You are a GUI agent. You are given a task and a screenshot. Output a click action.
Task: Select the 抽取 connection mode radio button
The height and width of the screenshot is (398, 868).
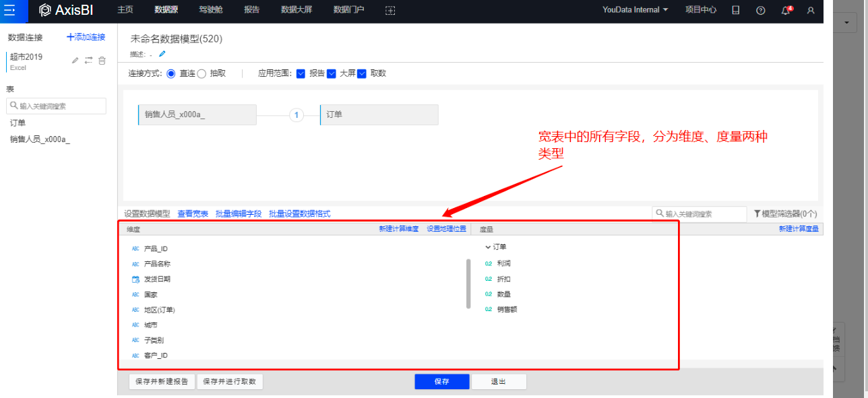point(201,73)
